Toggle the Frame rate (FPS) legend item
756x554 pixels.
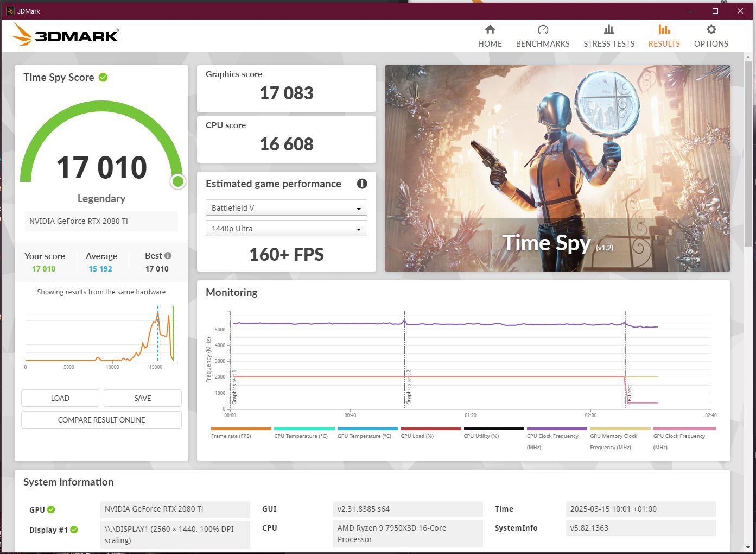pos(241,433)
